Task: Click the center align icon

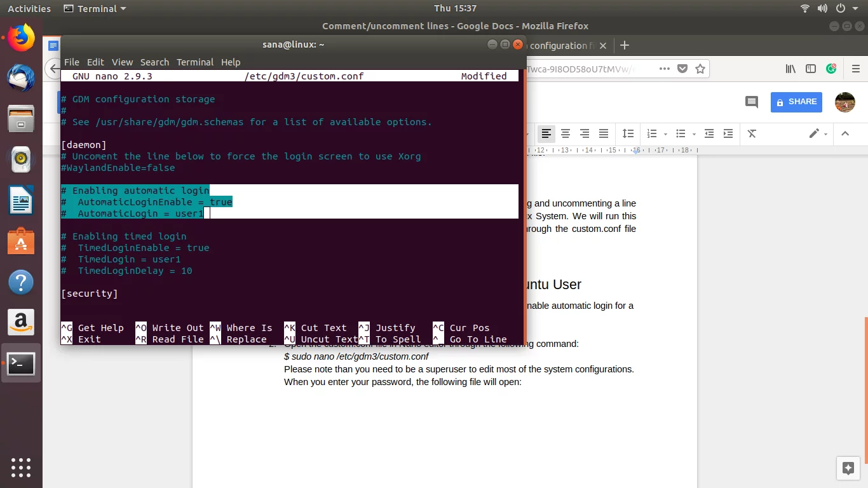Action: [565, 133]
